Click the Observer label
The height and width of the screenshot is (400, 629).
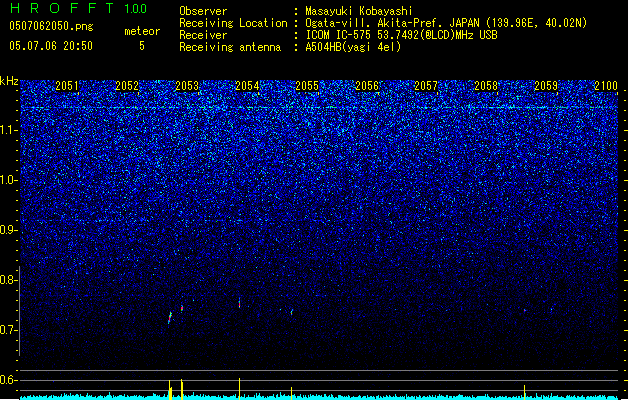click(x=203, y=11)
